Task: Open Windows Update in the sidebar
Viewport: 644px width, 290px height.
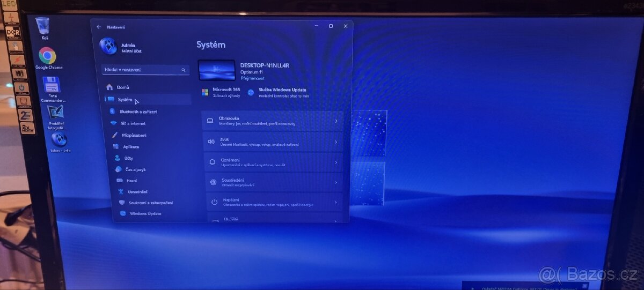Action: coord(145,213)
